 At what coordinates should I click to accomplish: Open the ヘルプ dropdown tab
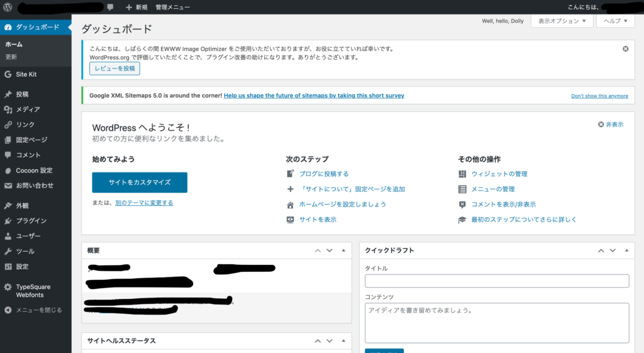tap(615, 21)
